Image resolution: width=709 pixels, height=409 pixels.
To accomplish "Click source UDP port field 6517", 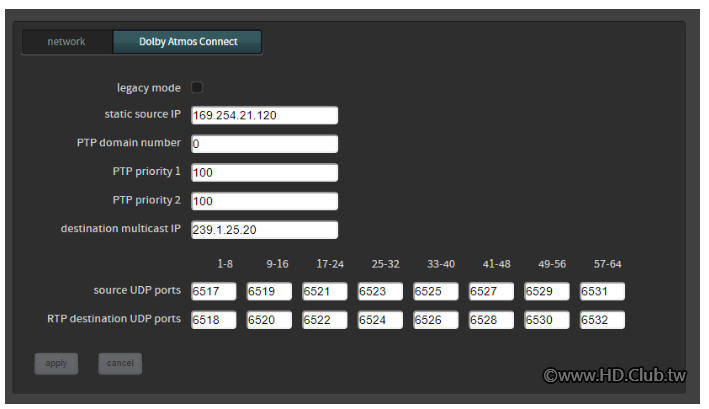I will coord(213,291).
